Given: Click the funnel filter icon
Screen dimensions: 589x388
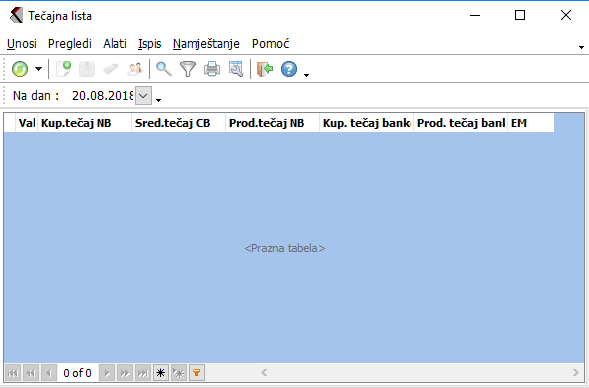Looking at the screenshot, I should point(188,69).
